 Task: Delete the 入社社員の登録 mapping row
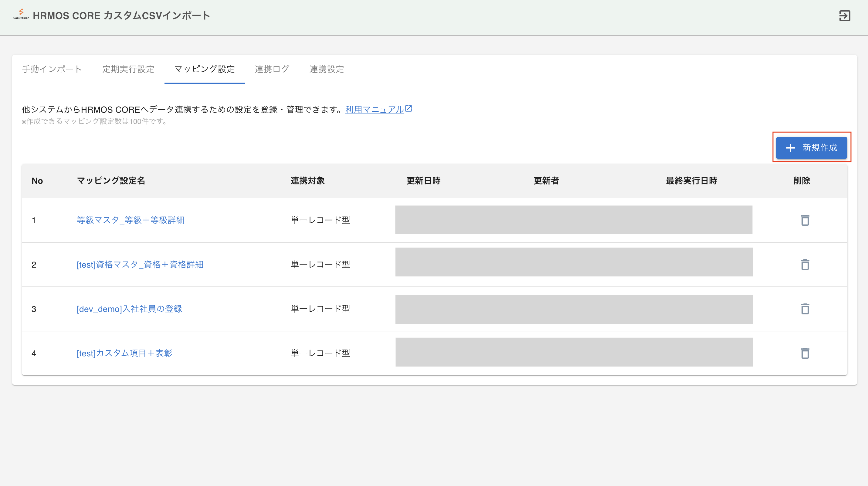click(805, 309)
